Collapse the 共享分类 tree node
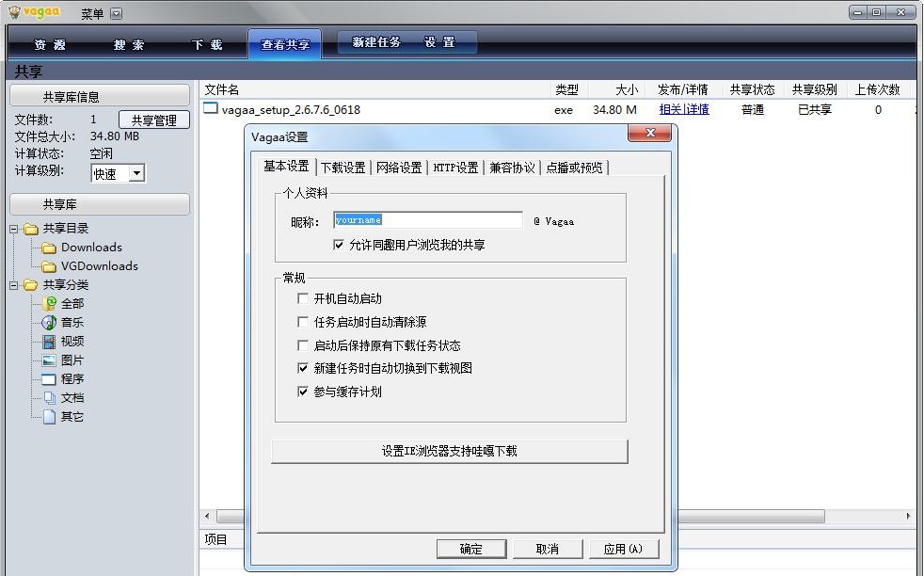This screenshot has height=576, width=924. 13,285
